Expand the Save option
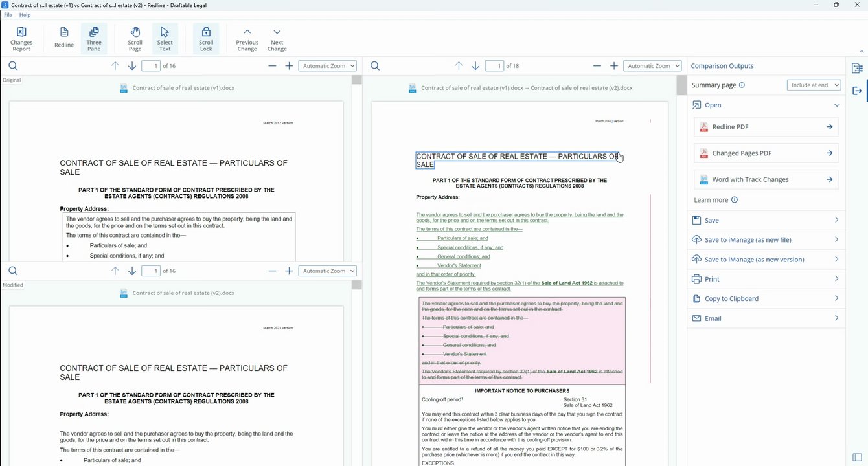 click(x=766, y=220)
